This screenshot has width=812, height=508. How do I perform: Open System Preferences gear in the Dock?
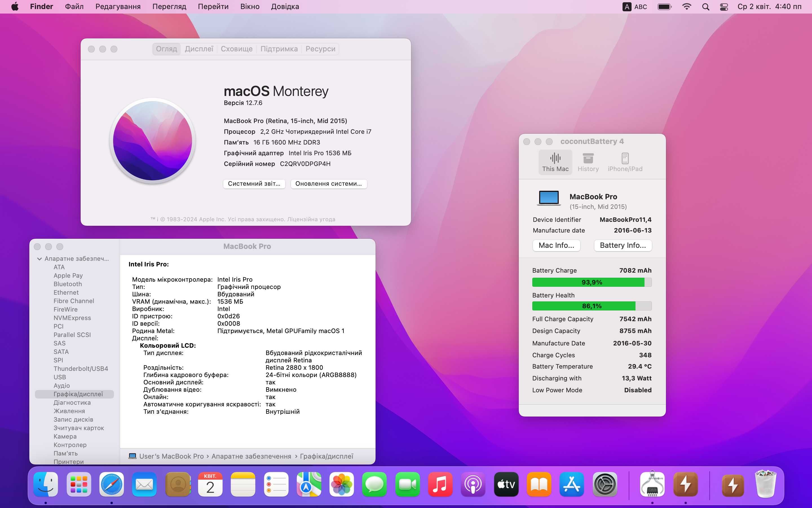coord(605,484)
